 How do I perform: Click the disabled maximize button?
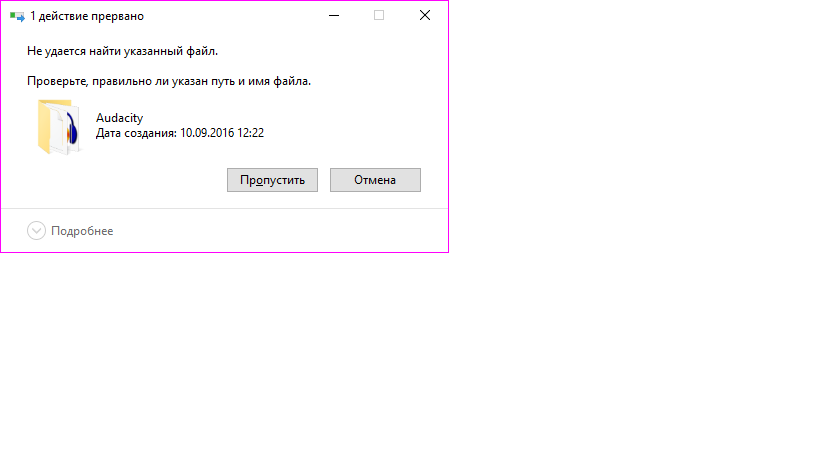(x=379, y=16)
